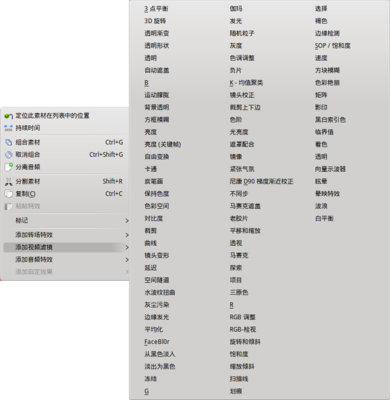390x400 pixels.
Task: Apply the 遮罩配合 filter
Action: click(x=242, y=144)
